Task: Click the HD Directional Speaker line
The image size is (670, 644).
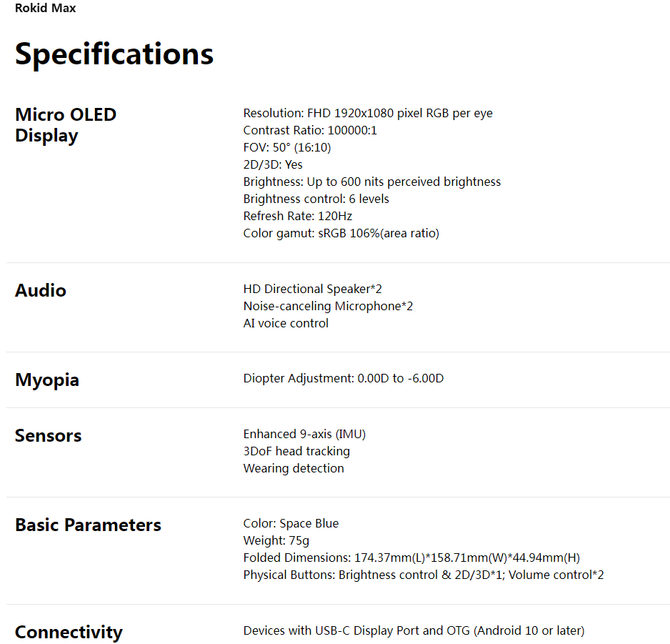Action: coord(313,289)
